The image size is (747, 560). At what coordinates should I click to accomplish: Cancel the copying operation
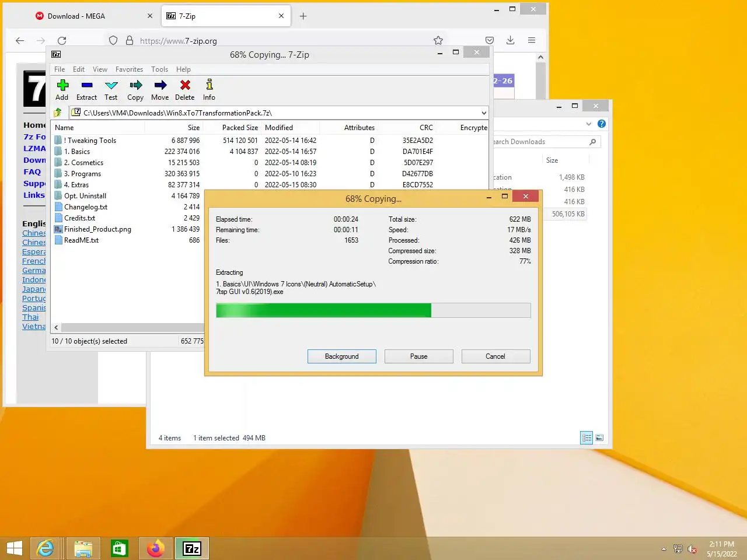[x=495, y=356]
